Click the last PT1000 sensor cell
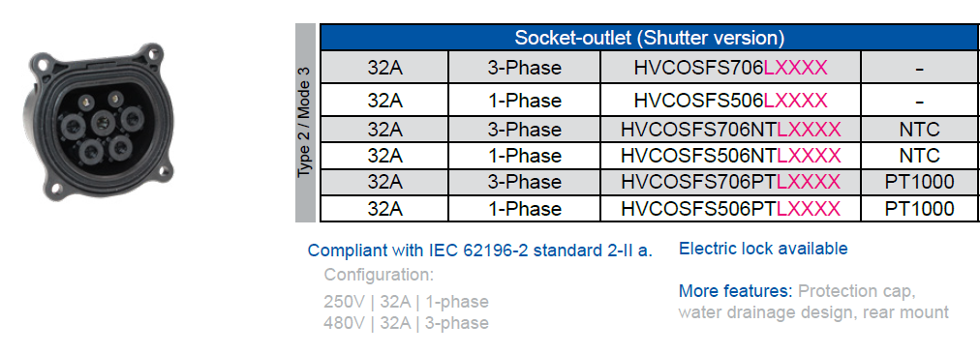Image resolution: width=980 pixels, height=354 pixels. (x=919, y=208)
